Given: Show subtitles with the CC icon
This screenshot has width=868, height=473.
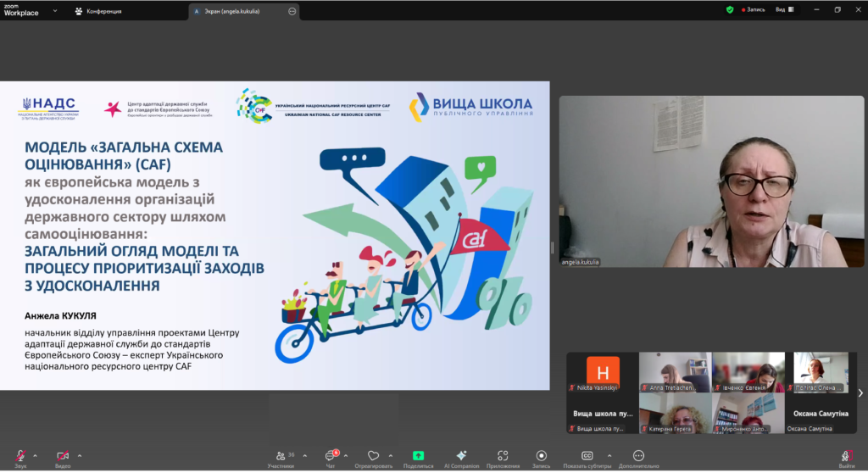Looking at the screenshot, I should point(587,456).
